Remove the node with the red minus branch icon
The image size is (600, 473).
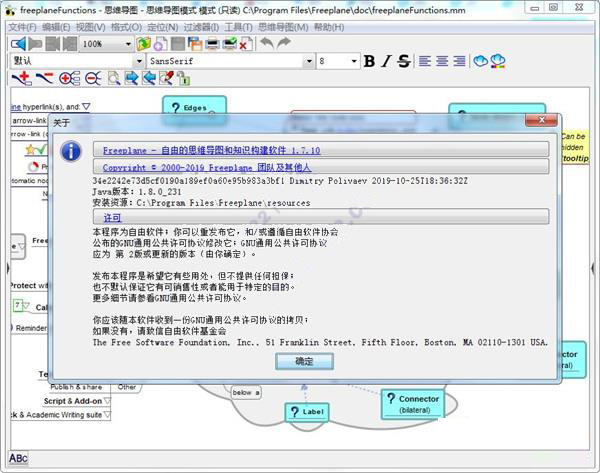pos(44,78)
